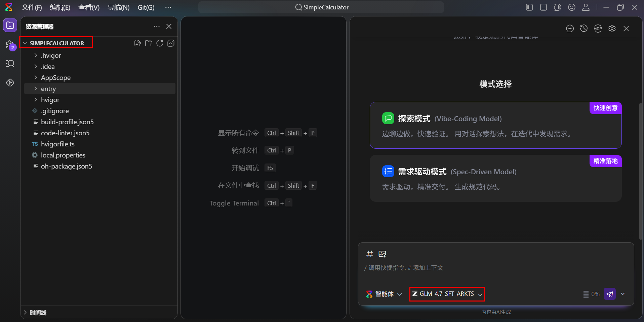The width and height of the screenshot is (644, 322).
Task: Open the 智能体 mode dropdown
Action: 384,294
